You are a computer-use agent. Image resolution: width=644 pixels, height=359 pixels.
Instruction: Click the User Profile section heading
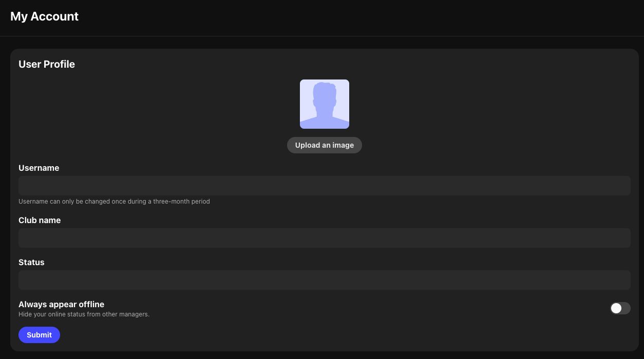[46, 64]
